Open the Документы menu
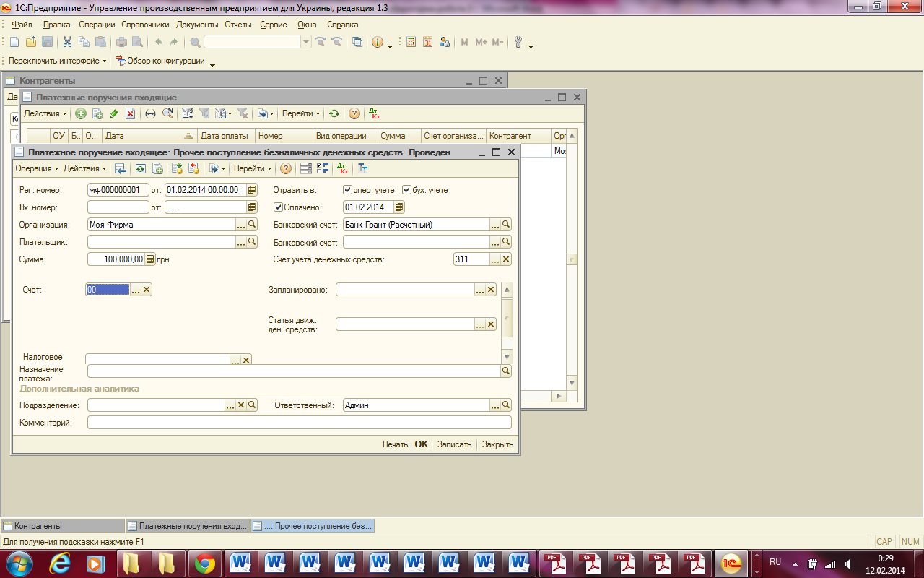Image resolution: width=924 pixels, height=578 pixels. [197, 25]
